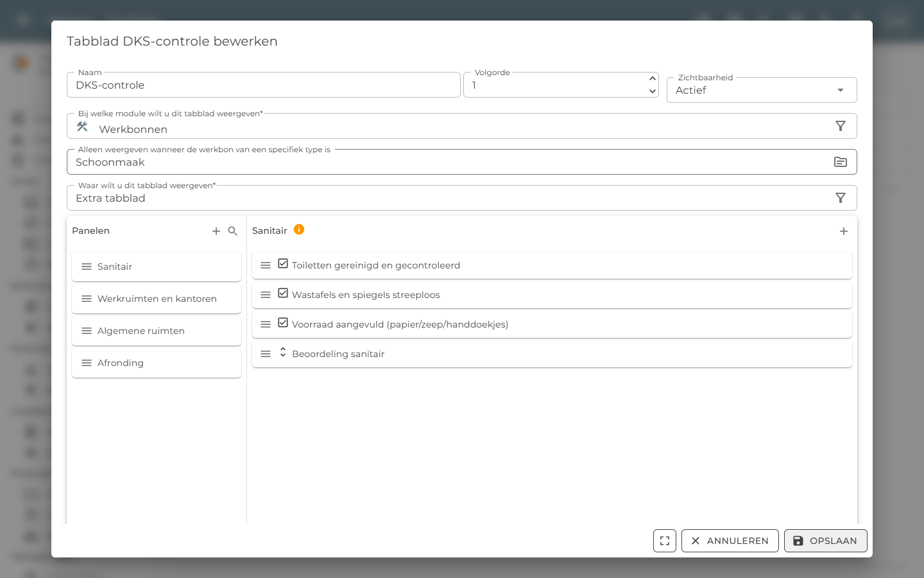Select the Algemene ruimten panel
This screenshot has width=924, height=578.
click(x=157, y=331)
